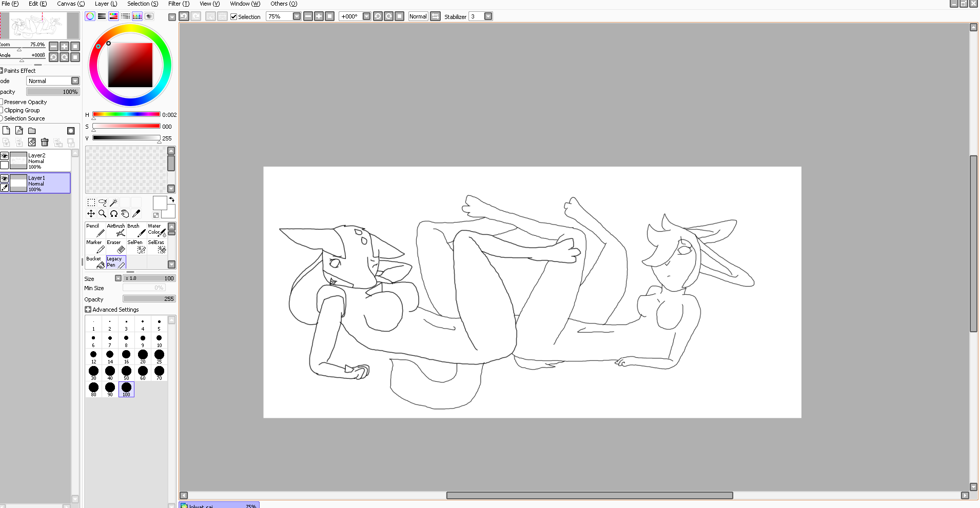Expand the Advanced Settings section
This screenshot has width=980, height=508.
[88, 310]
